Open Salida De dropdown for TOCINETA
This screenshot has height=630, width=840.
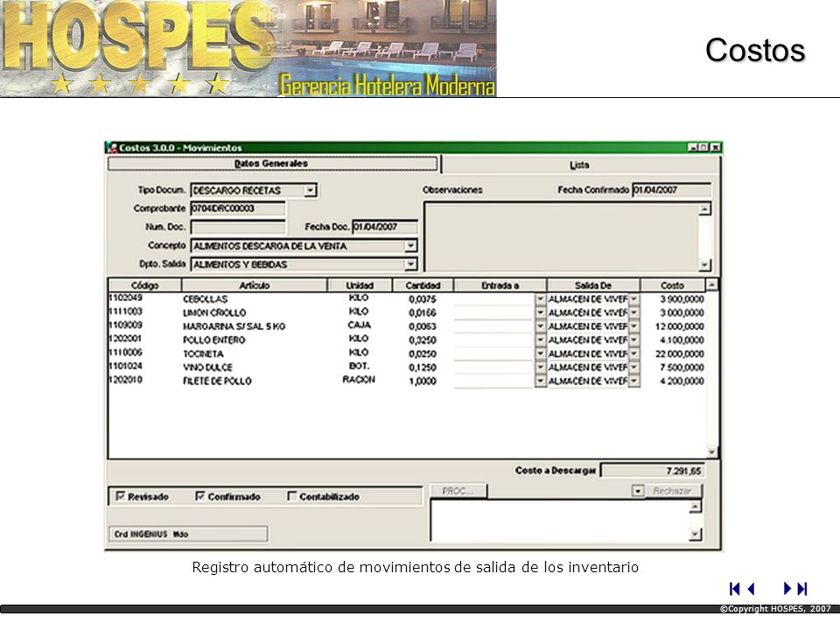tap(633, 353)
